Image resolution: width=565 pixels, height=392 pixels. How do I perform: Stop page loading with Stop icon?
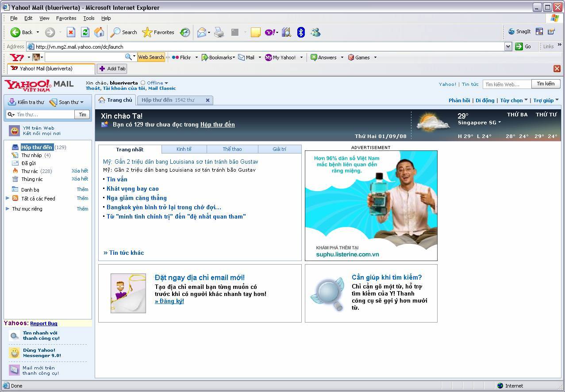coord(71,32)
